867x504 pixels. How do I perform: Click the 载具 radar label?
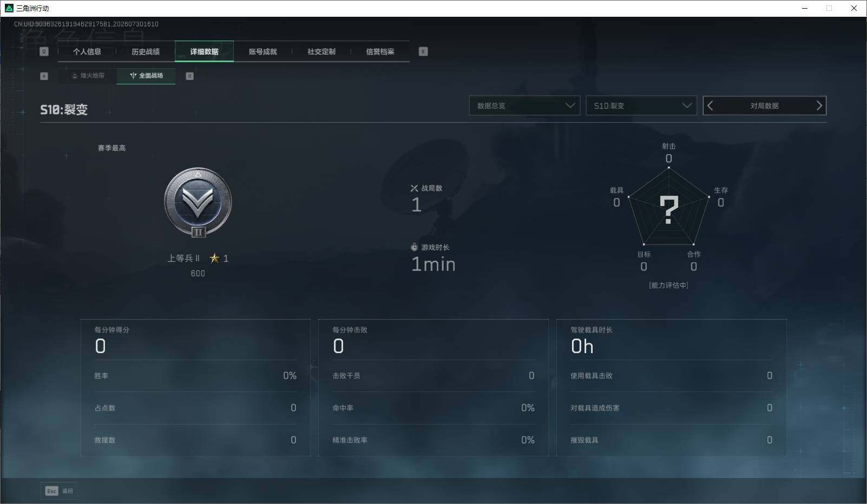click(616, 190)
